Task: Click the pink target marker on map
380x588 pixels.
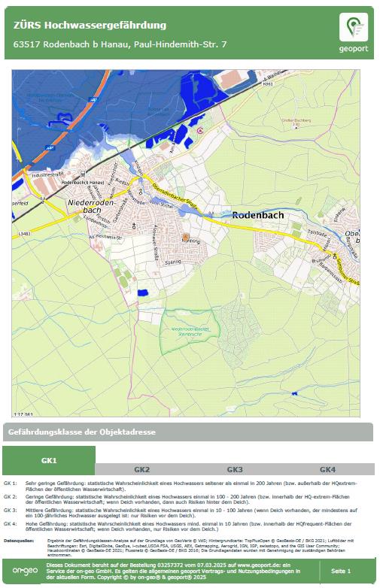Action: [199, 131]
